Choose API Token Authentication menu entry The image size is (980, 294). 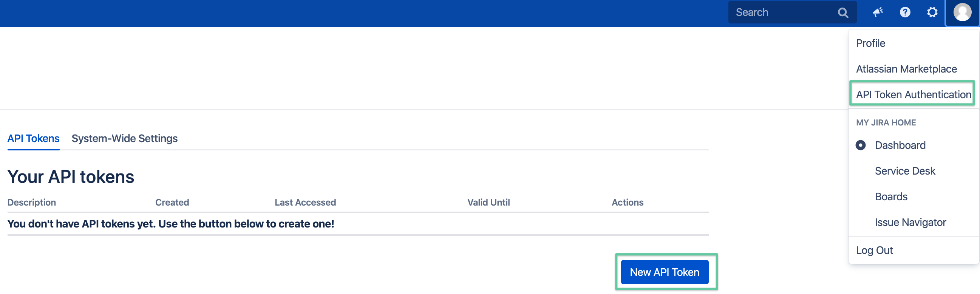pyautogui.click(x=913, y=95)
